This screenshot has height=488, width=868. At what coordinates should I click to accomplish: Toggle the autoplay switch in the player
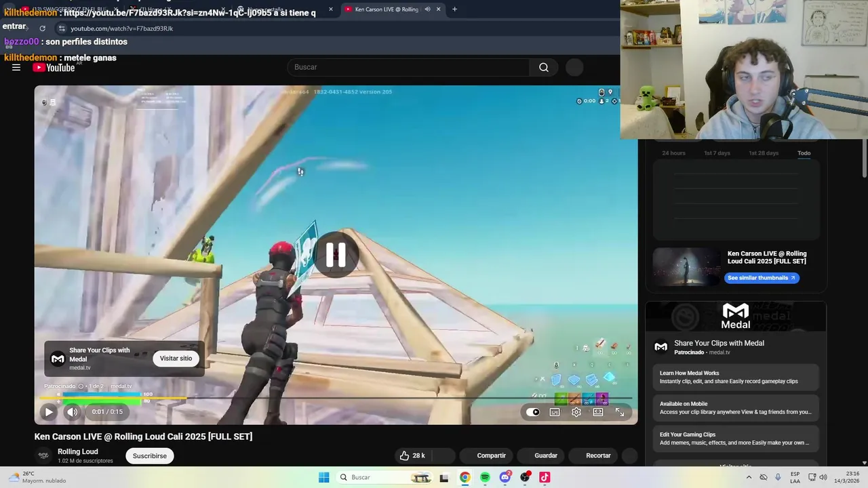tap(533, 411)
